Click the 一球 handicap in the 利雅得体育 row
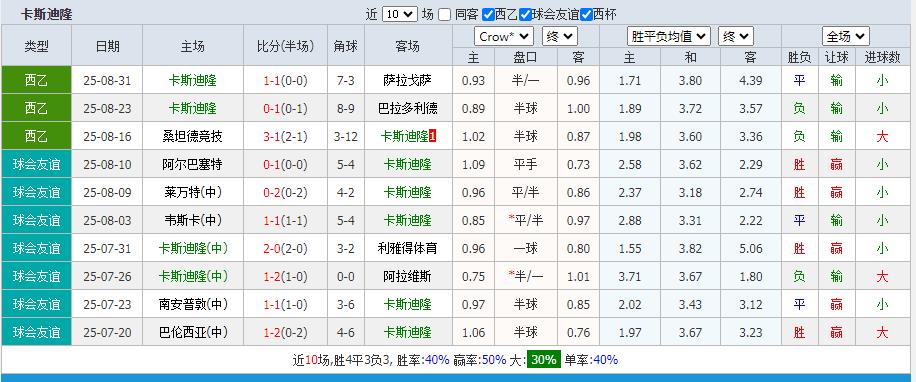The height and width of the screenshot is (382, 916). click(526, 248)
